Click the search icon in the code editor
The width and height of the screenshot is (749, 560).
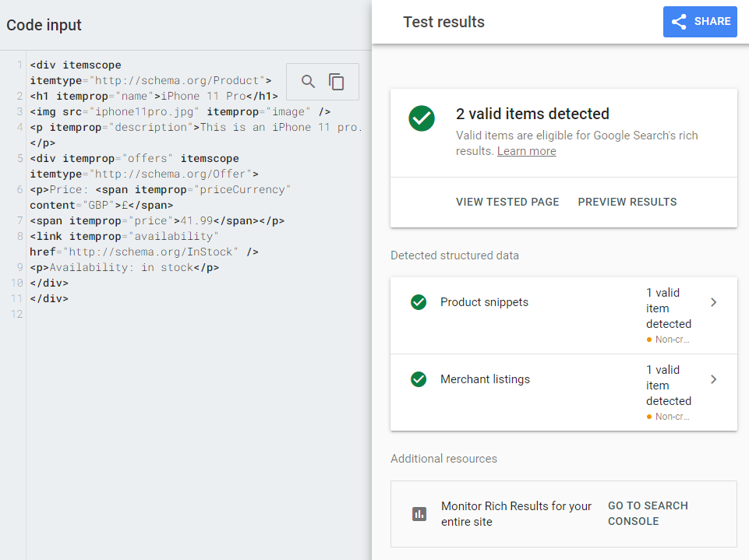[309, 82]
